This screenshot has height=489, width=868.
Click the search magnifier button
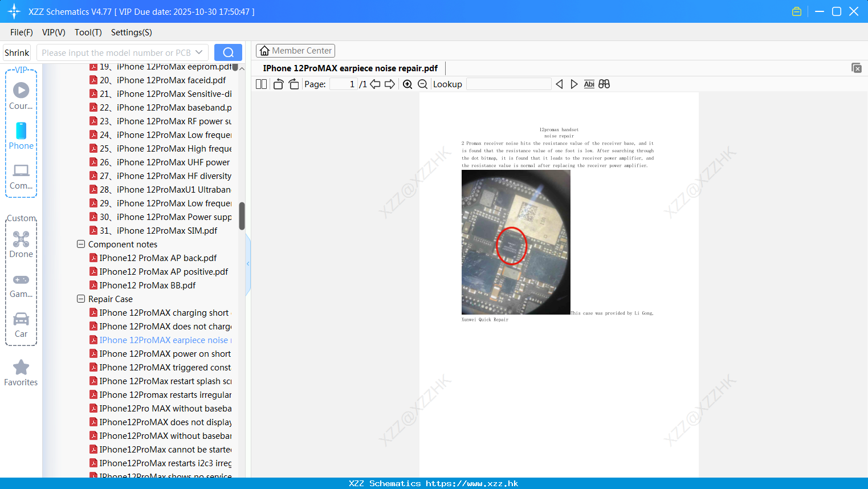pos(228,52)
